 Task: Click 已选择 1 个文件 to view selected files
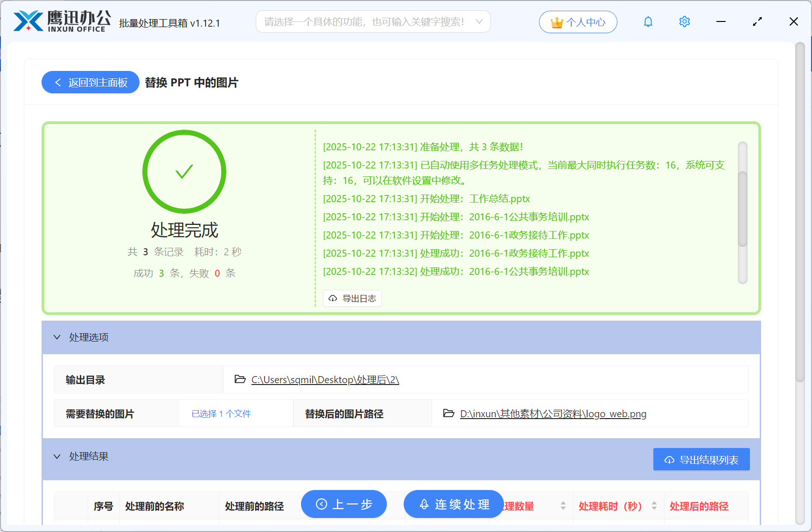click(221, 413)
